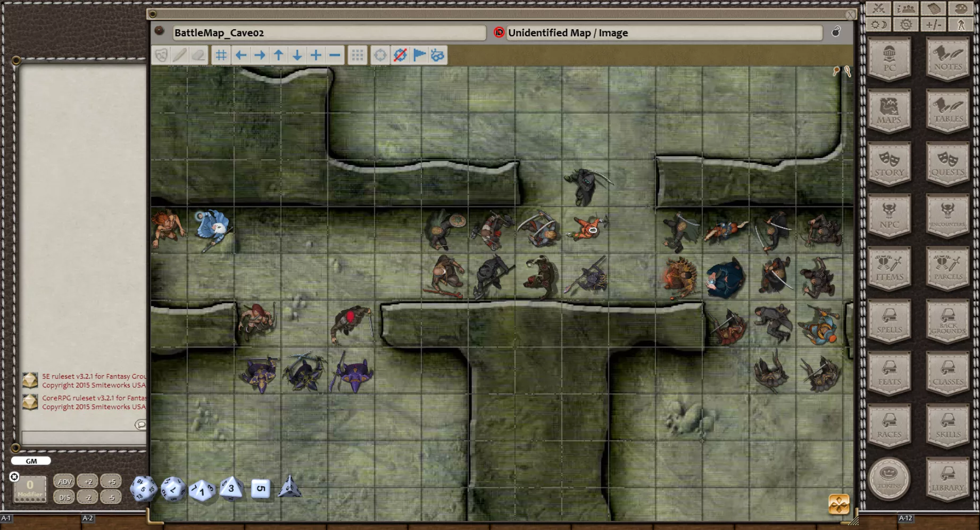Move grid down with down arrow
Viewport: 980px width, 530px height.
click(x=297, y=55)
